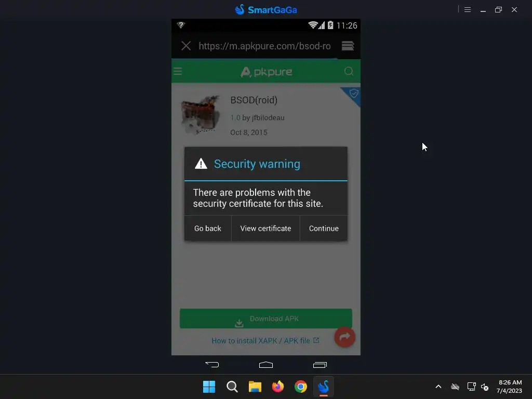The height and width of the screenshot is (399, 532).
Task: Open the SmartGaGa hamburger menu
Action: (x=467, y=9)
